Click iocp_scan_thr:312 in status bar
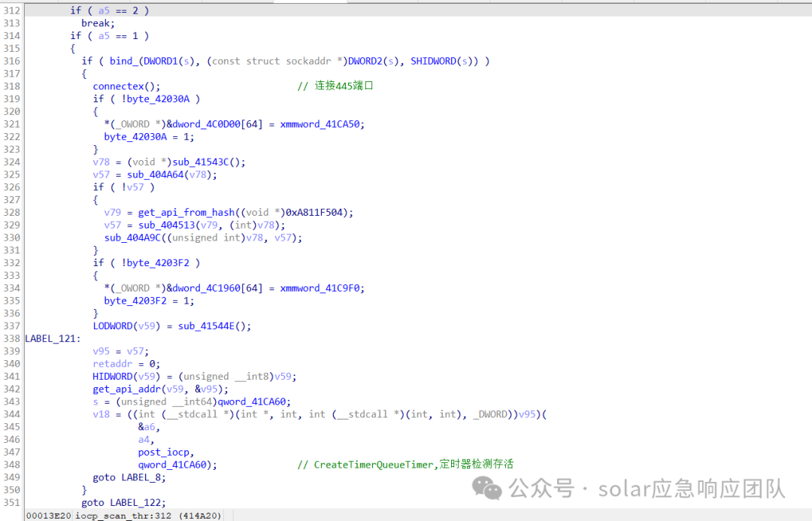The width and height of the screenshot is (812, 521). point(123,515)
